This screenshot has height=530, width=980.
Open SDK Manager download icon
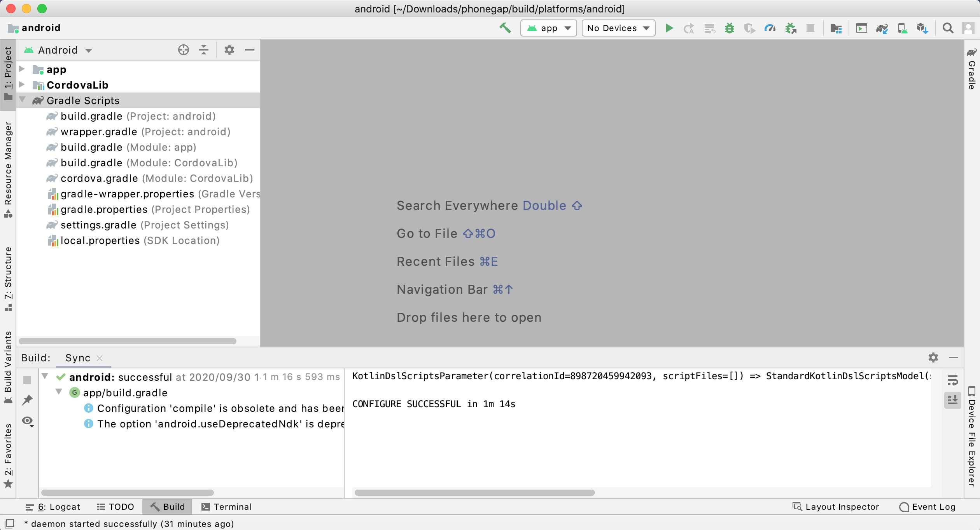coord(922,28)
